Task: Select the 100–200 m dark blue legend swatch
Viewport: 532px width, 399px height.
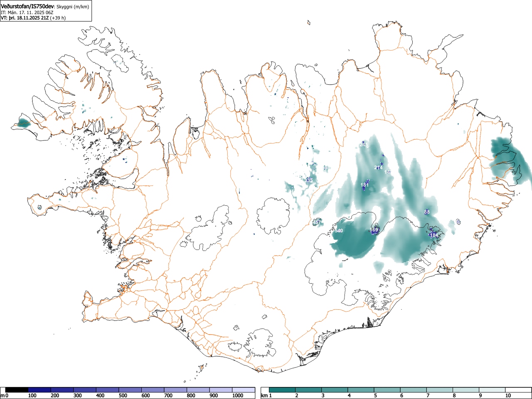Action: [39, 390]
